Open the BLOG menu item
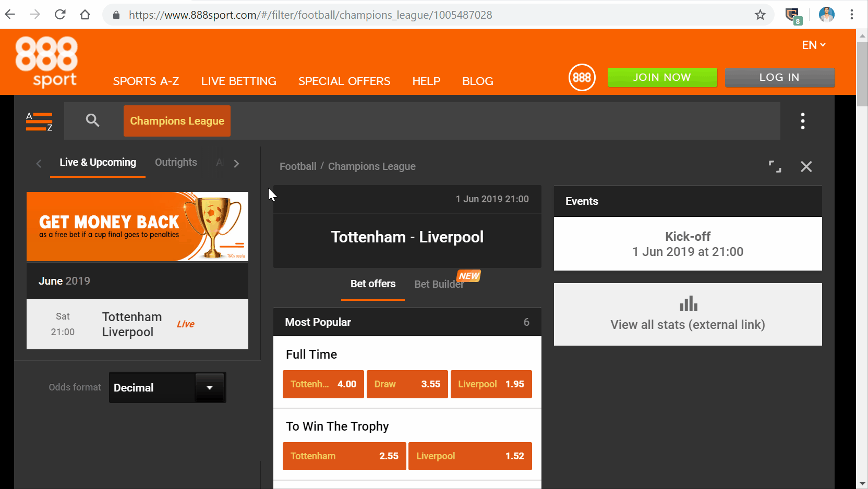Image resolution: width=868 pixels, height=489 pixels. tap(478, 81)
